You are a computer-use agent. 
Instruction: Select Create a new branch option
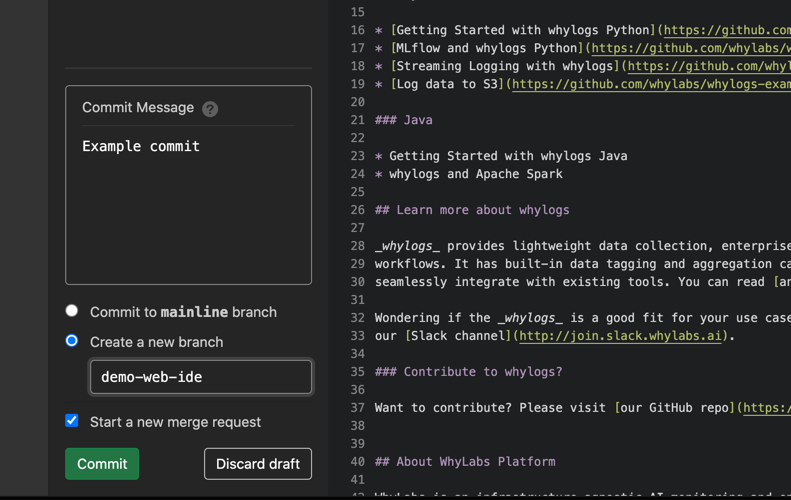point(72,341)
